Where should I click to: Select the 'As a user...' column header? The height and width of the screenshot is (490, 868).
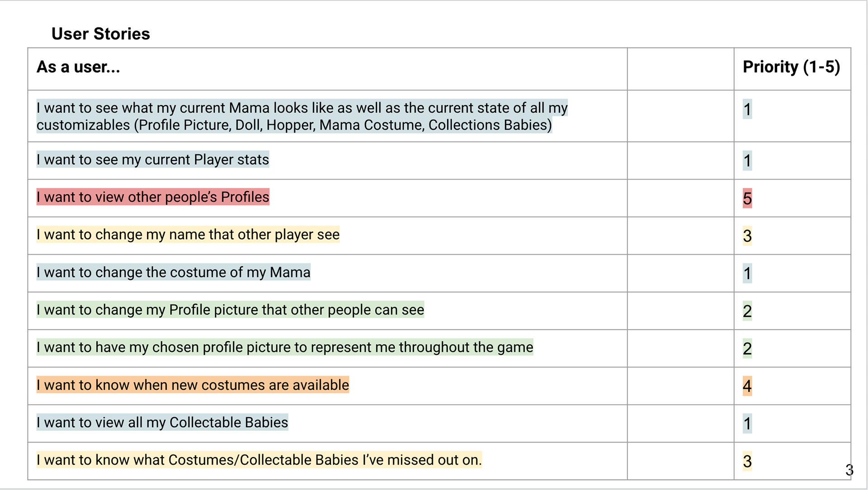pos(78,67)
